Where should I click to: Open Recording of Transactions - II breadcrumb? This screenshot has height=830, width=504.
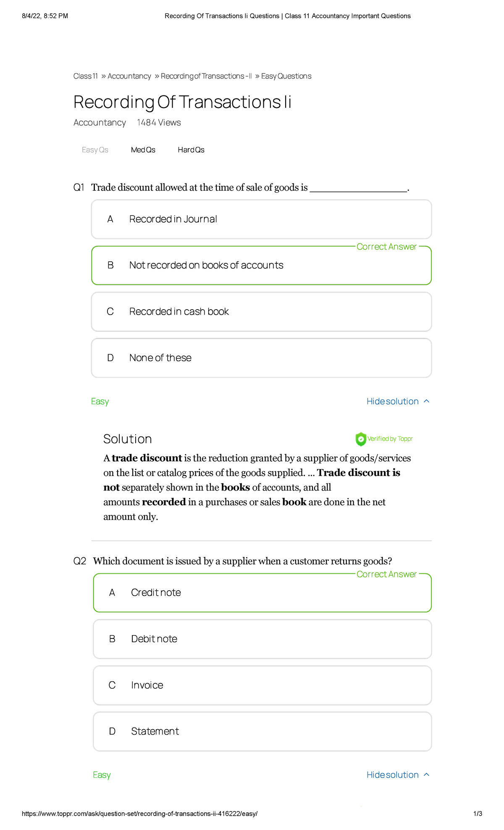pos(206,76)
